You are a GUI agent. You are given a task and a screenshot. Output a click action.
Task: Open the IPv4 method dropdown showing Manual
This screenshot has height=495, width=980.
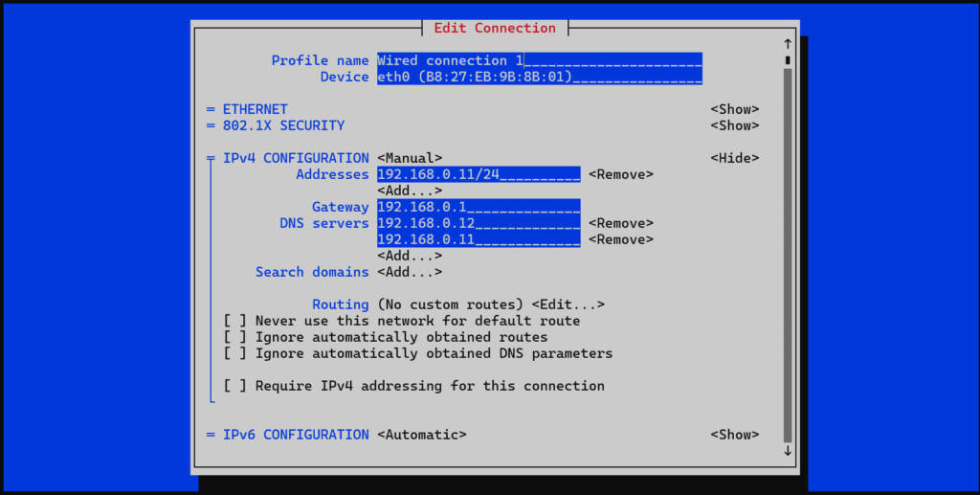(410, 158)
